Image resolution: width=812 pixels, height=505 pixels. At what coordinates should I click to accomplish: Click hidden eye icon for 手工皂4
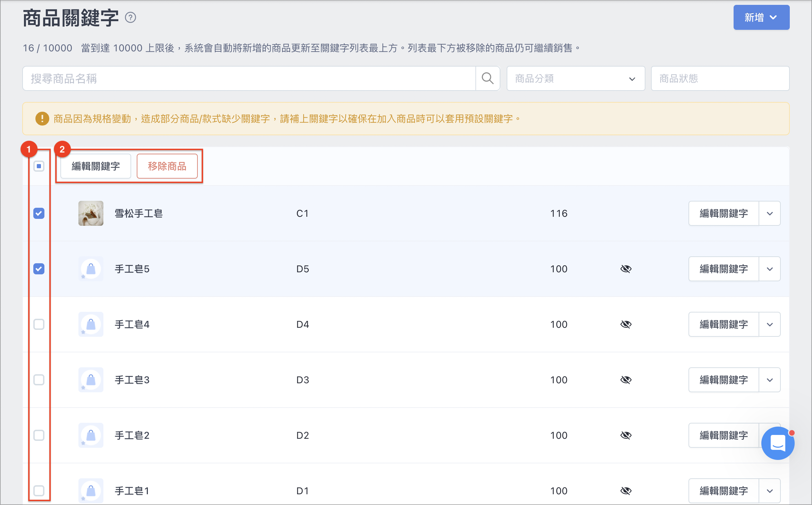[626, 324]
